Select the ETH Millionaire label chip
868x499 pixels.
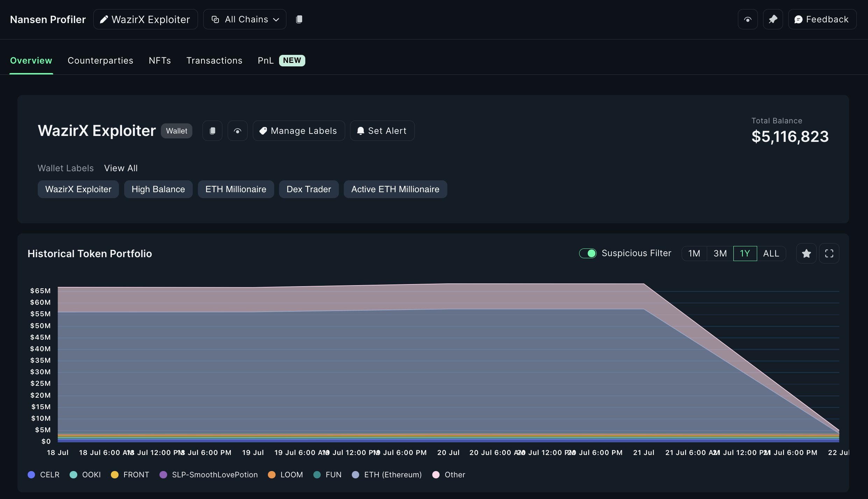236,189
